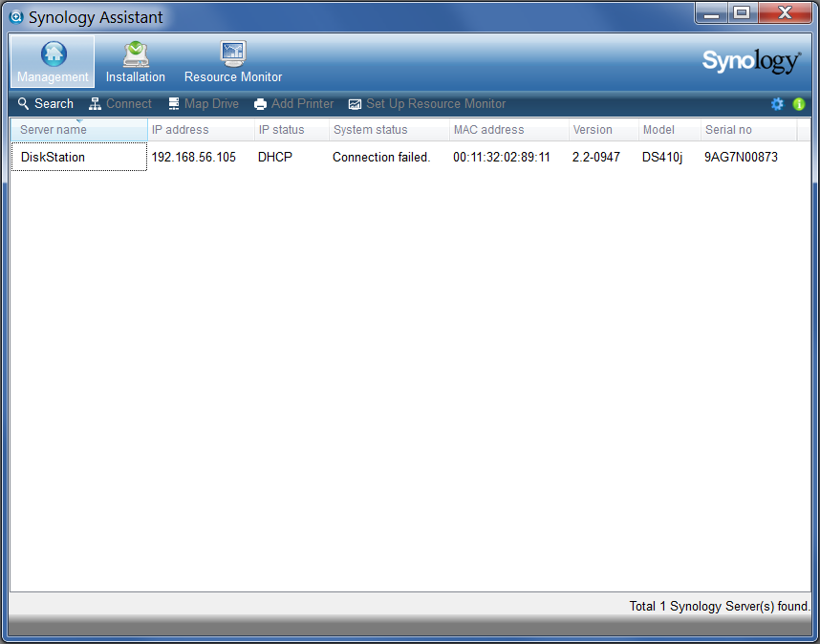Open settings with the blue gear icon
The height and width of the screenshot is (644, 820).
click(x=777, y=104)
